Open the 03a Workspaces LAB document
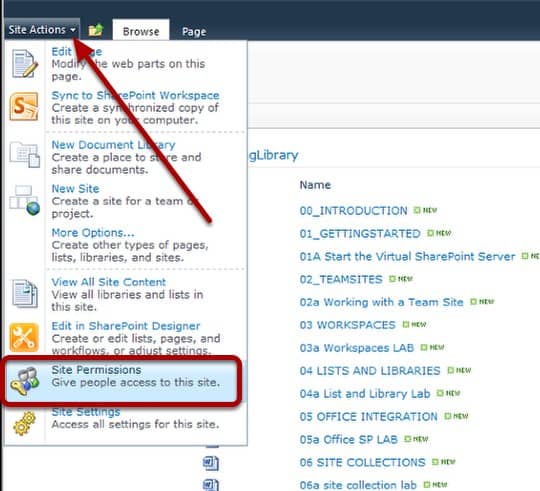This screenshot has width=540, height=491. (x=357, y=348)
